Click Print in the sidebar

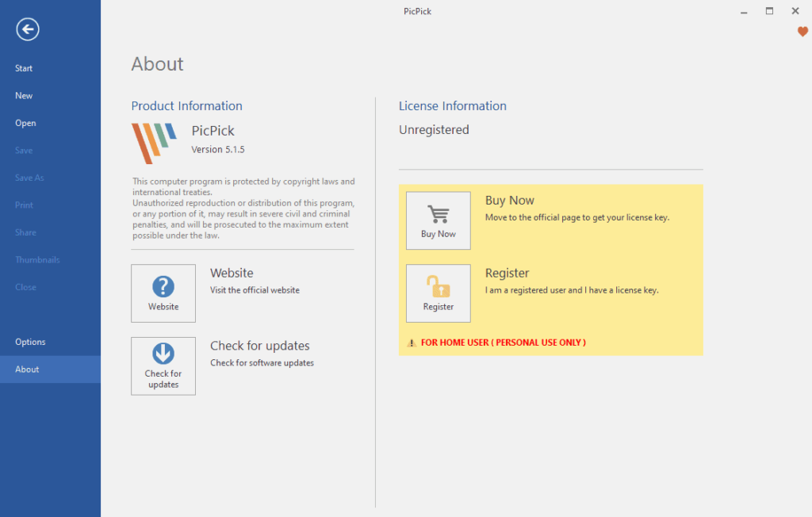pyautogui.click(x=24, y=205)
